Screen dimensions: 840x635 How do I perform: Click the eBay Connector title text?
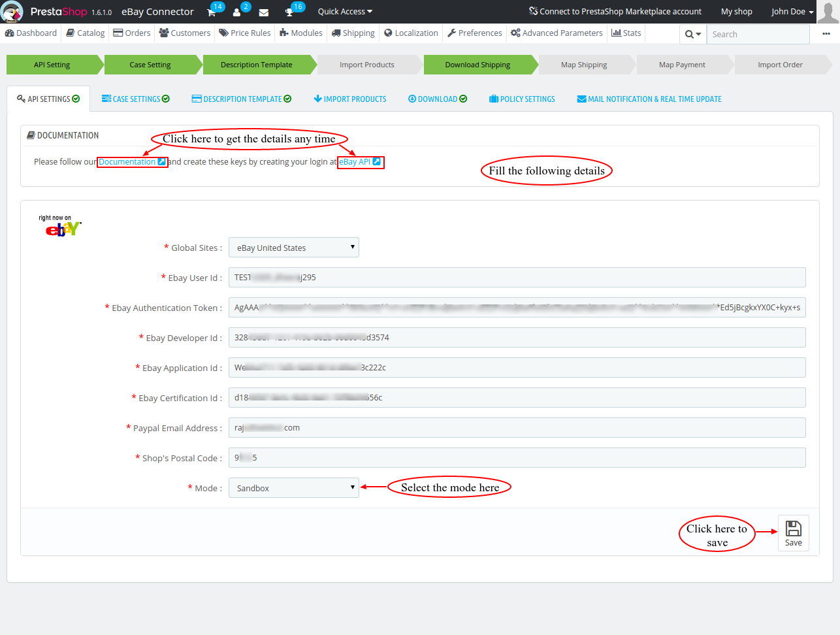(x=157, y=12)
